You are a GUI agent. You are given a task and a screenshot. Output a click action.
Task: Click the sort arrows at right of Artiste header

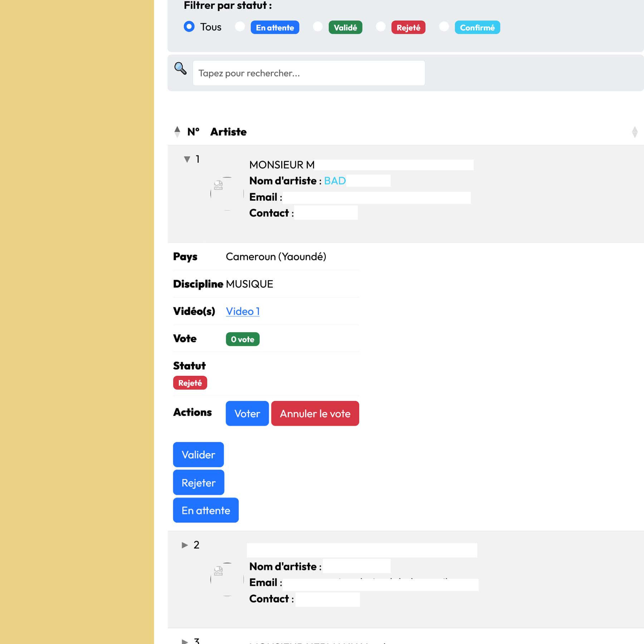pyautogui.click(x=634, y=132)
